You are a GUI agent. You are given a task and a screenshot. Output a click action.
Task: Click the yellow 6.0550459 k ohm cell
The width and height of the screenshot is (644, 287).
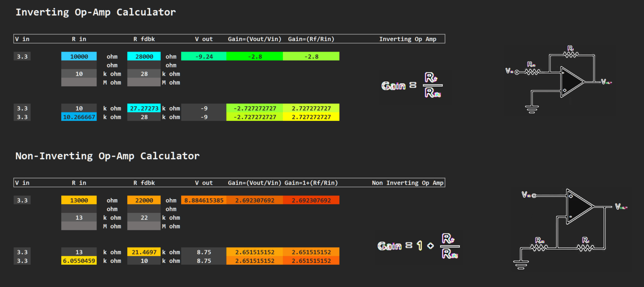click(x=79, y=261)
